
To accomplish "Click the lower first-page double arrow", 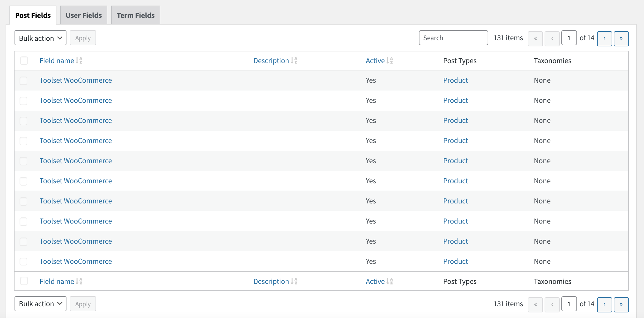I will pyautogui.click(x=535, y=305).
